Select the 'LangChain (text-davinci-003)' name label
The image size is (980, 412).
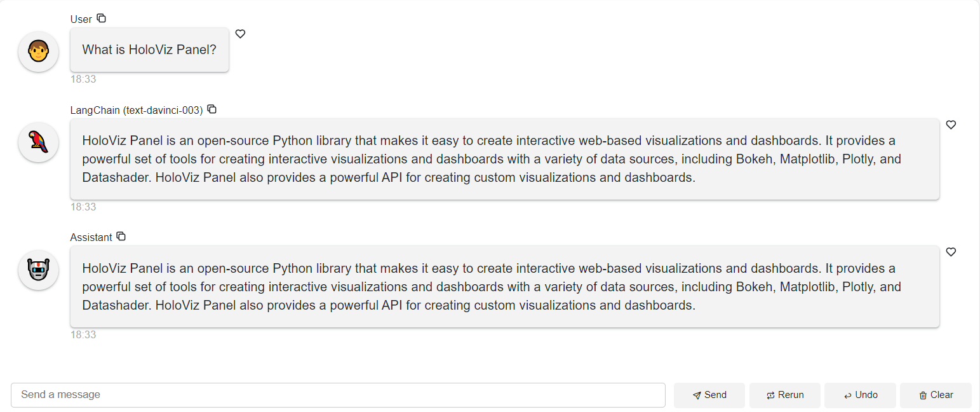pyautogui.click(x=137, y=110)
